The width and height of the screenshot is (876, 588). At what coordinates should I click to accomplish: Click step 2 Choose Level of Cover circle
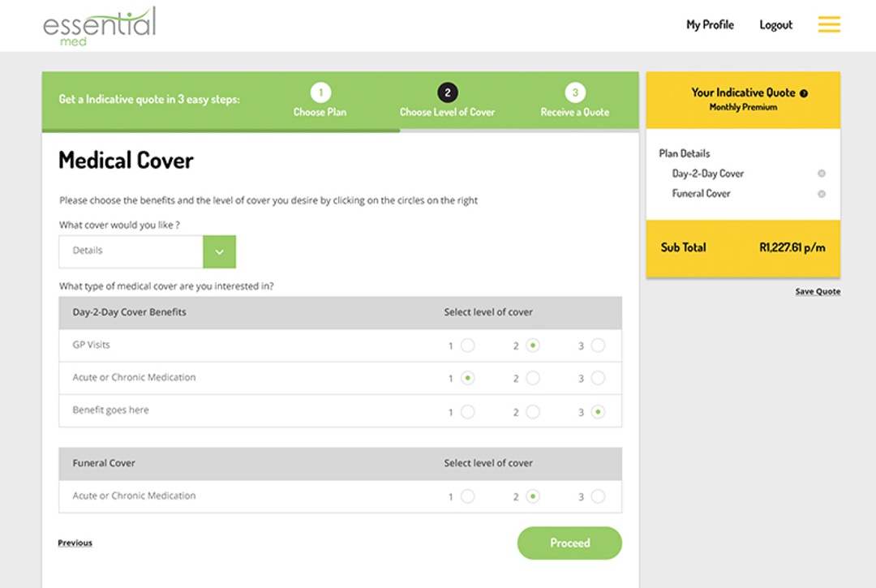(447, 92)
